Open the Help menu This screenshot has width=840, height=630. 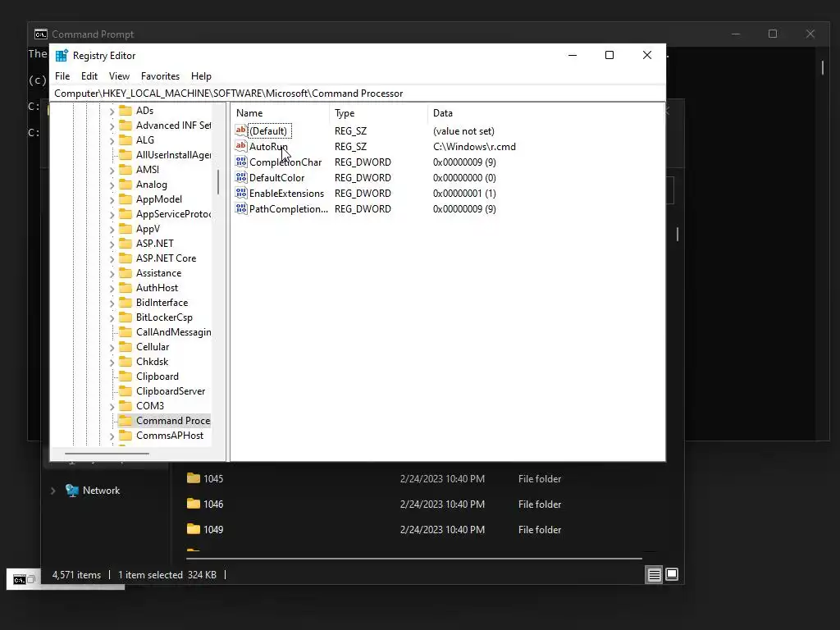202,76
